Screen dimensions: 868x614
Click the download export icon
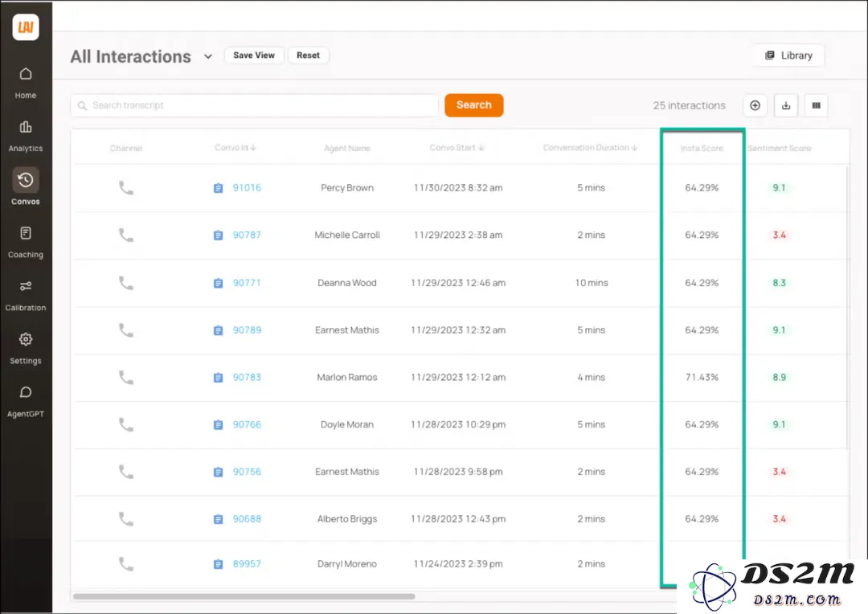click(x=786, y=105)
